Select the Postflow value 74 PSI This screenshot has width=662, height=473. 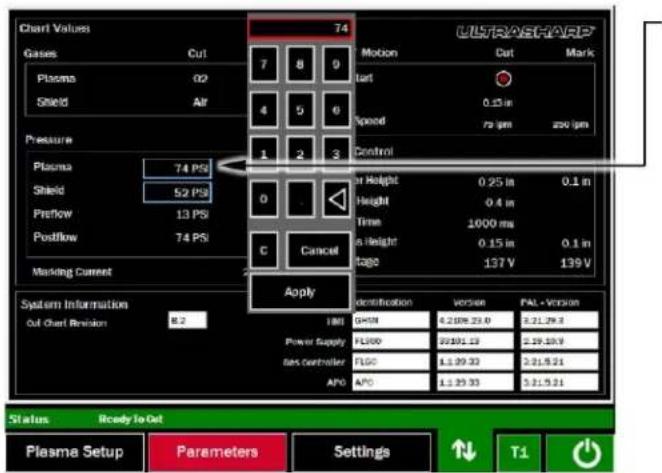192,238
